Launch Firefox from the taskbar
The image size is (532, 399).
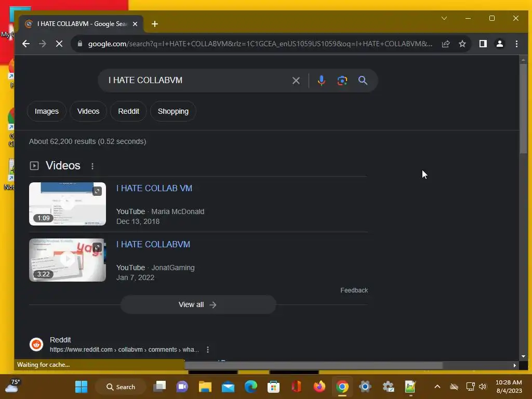click(320, 387)
